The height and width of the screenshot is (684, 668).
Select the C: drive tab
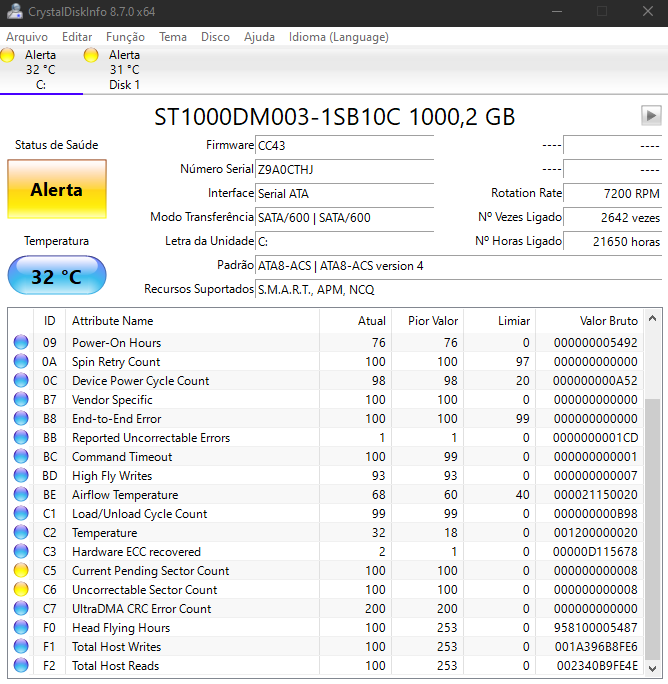[x=41, y=70]
